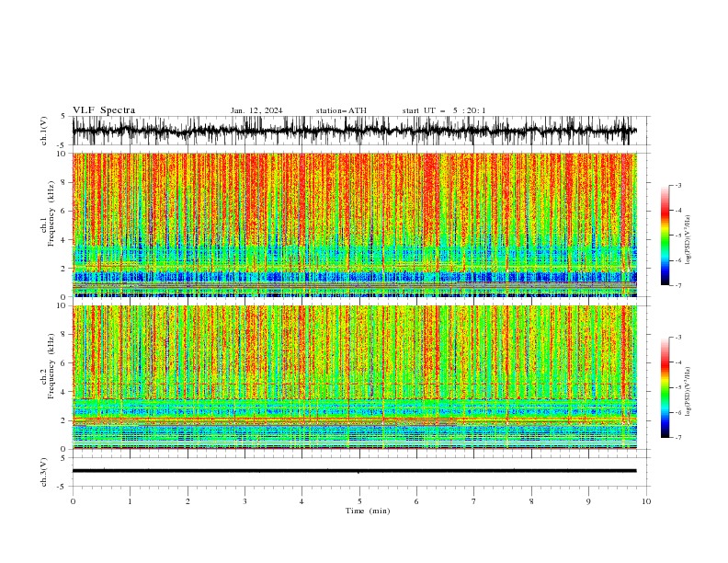Click the ch.1 colorbar "log(PSD)(V²/Hz)" label
The height and width of the screenshot is (563, 728).
coord(688,240)
